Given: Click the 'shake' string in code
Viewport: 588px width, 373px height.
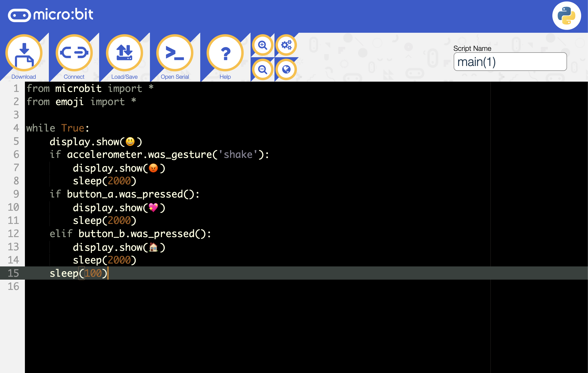Looking at the screenshot, I should tap(238, 155).
